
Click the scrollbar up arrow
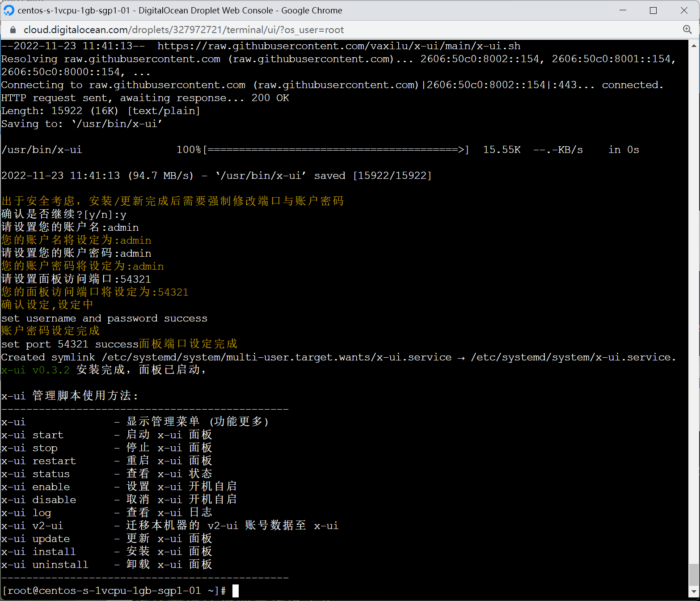694,46
